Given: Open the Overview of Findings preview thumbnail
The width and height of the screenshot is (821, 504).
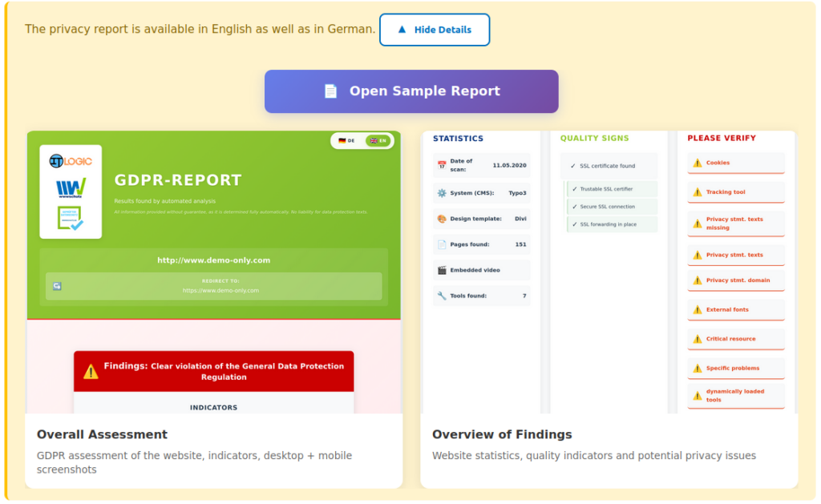Looking at the screenshot, I should click(609, 272).
